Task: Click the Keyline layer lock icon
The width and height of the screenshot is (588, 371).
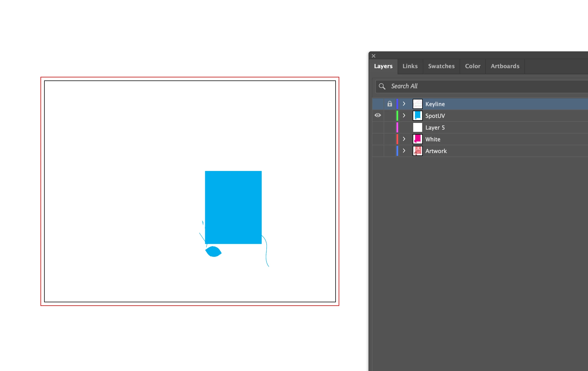Action: pos(390,104)
